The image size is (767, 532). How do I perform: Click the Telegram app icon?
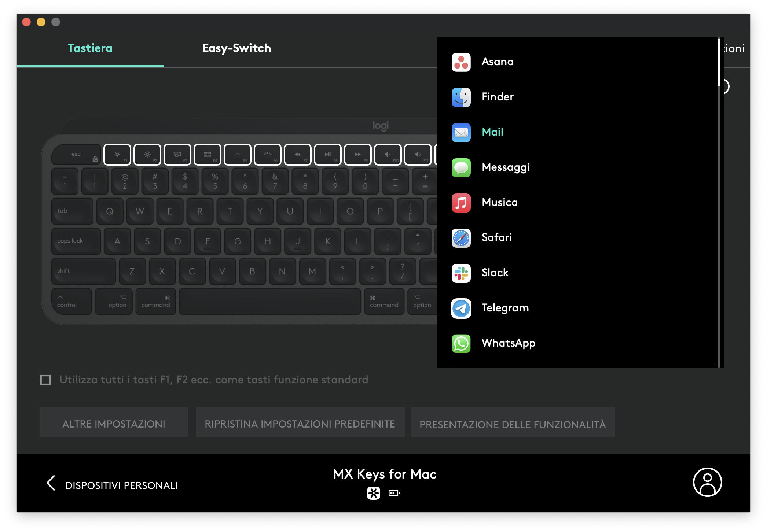pyautogui.click(x=461, y=308)
